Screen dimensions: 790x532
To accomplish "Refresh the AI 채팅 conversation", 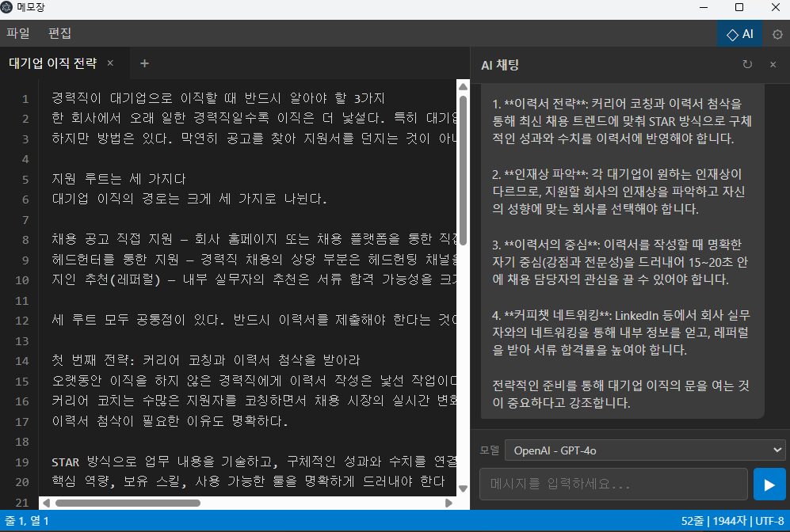I will coord(747,64).
